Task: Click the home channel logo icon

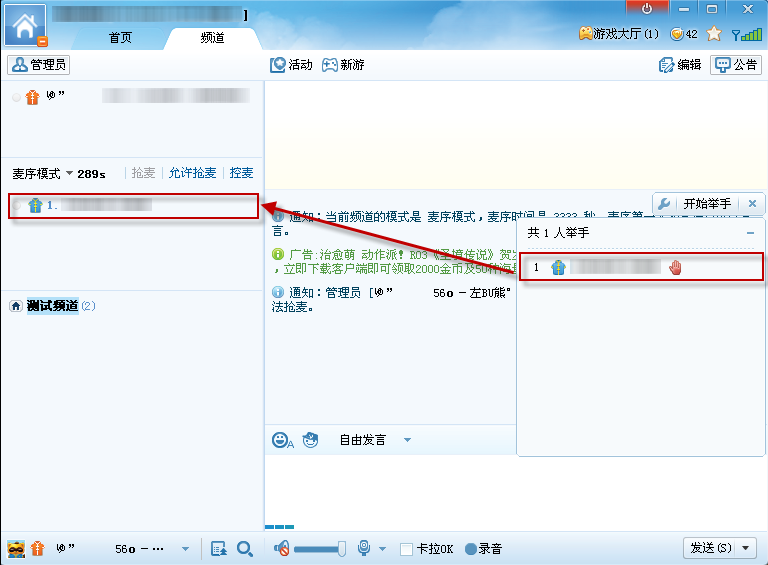Action: tap(25, 24)
